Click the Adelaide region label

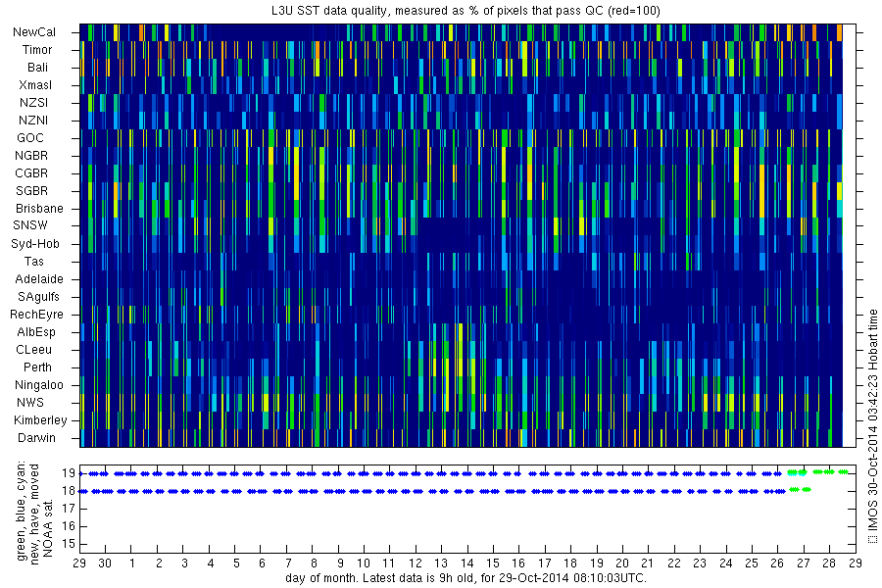[x=39, y=279]
